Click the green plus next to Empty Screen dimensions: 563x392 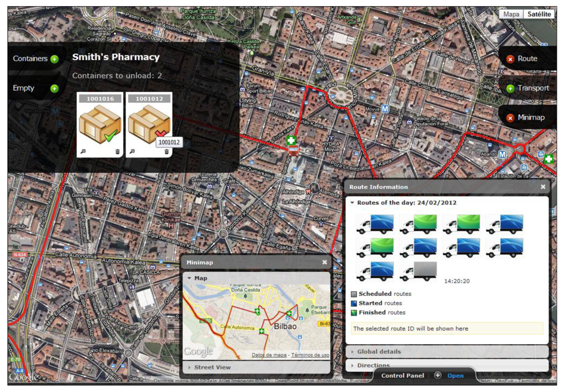54,89
